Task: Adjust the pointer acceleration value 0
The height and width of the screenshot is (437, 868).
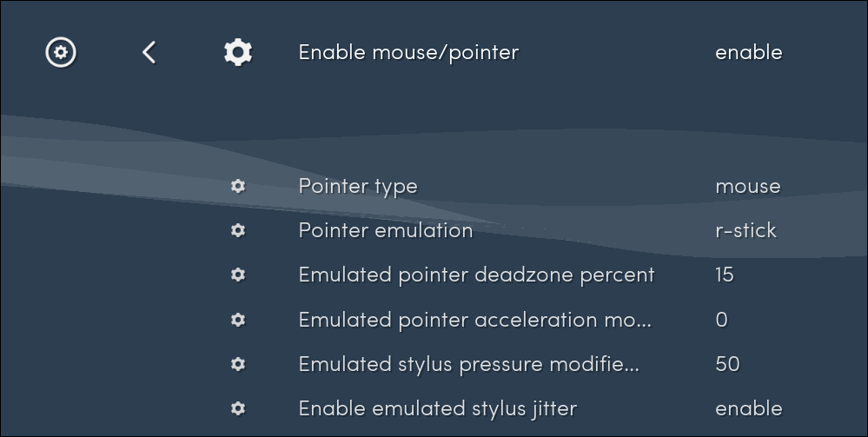Action: tap(721, 320)
